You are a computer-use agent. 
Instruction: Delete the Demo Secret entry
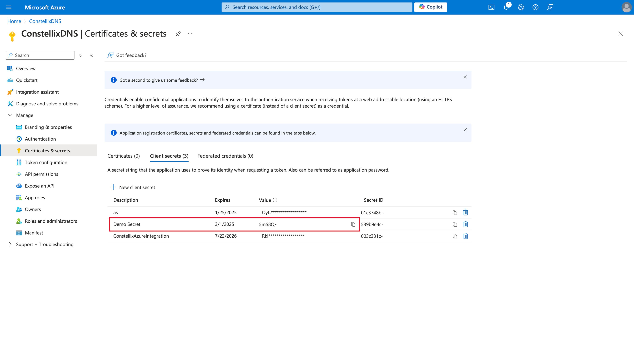465,224
